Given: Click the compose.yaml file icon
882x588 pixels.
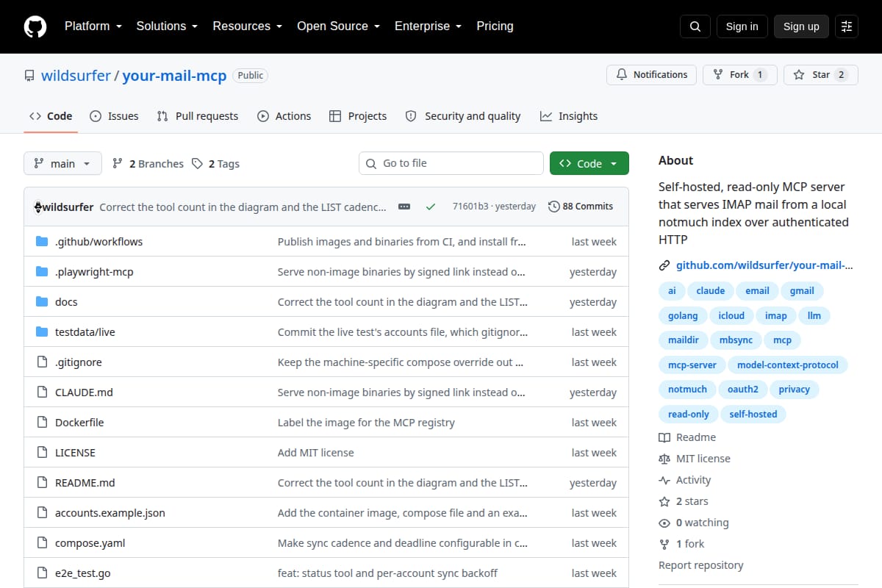Looking at the screenshot, I should 42,543.
